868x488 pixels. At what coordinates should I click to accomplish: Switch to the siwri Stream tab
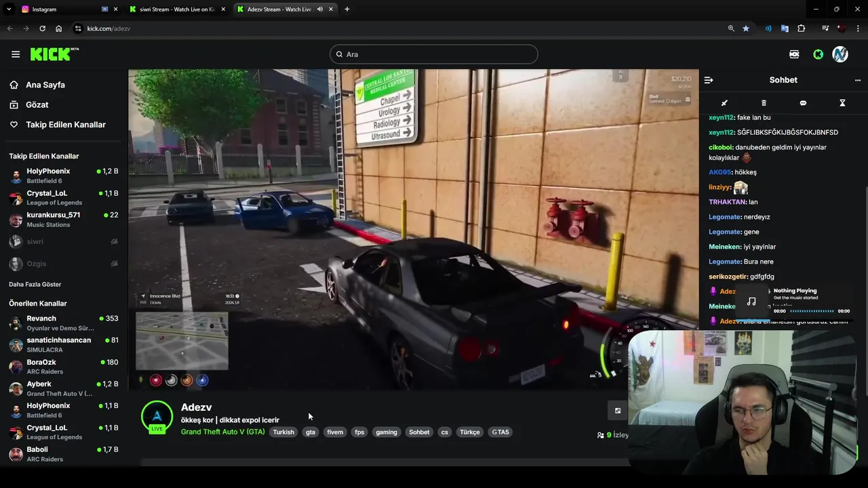tap(178, 9)
